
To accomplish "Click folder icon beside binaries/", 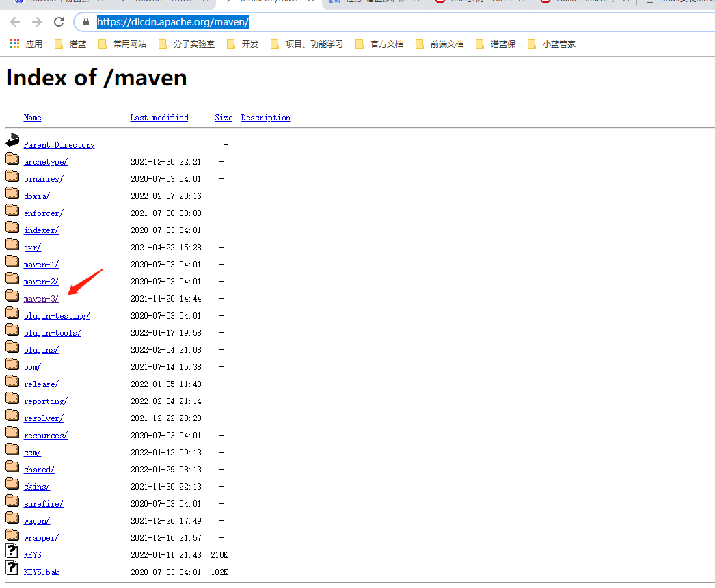I will pos(12,176).
